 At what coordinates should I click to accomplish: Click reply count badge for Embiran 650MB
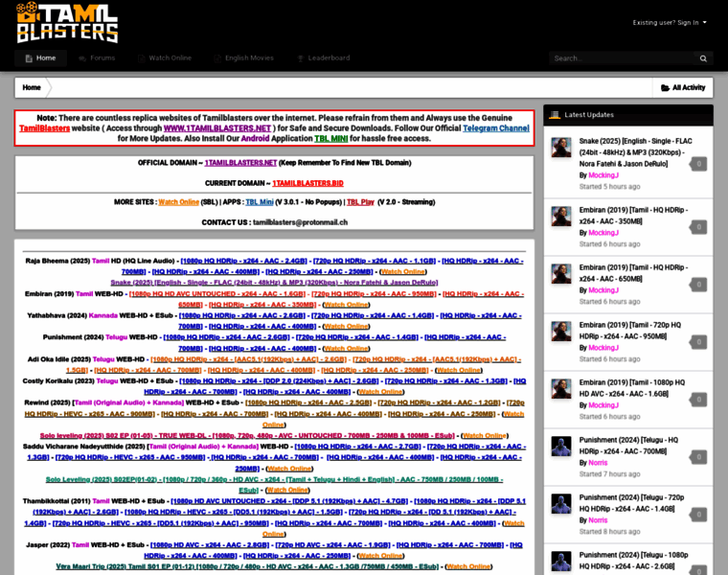697,285
